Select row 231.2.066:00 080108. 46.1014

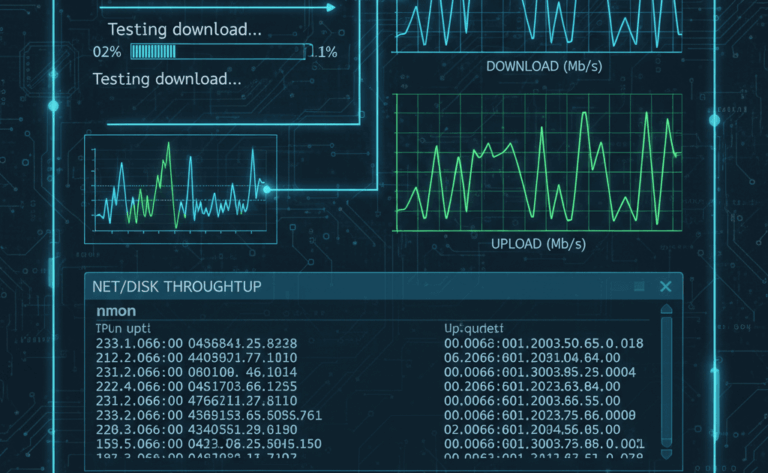point(196,372)
